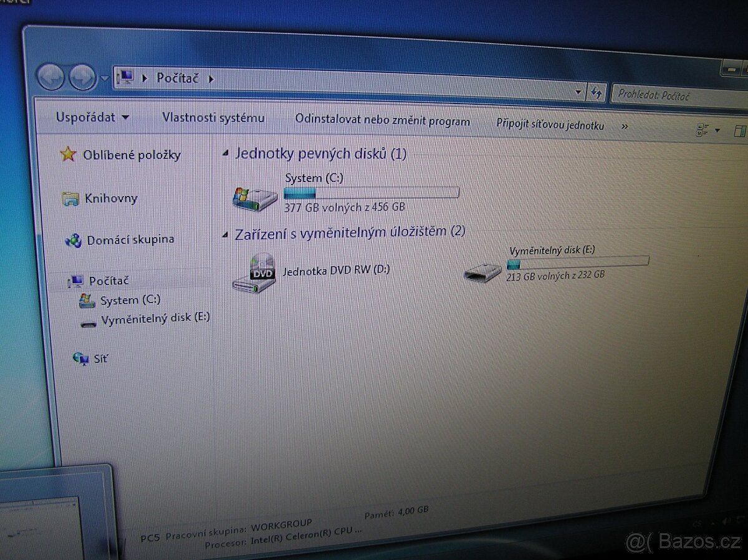Image resolution: width=748 pixels, height=560 pixels.
Task: Select the System (C:) drive label
Action: (x=314, y=178)
